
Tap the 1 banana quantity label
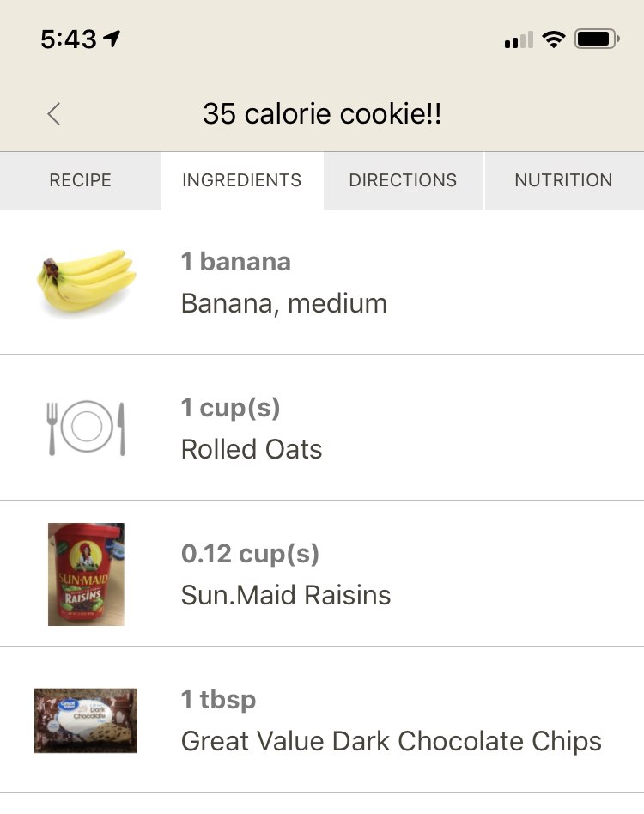tap(236, 262)
